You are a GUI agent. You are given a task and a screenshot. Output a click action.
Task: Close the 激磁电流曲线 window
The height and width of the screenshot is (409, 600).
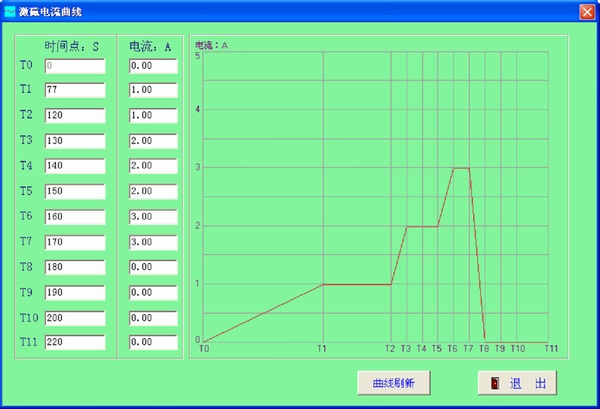click(587, 11)
